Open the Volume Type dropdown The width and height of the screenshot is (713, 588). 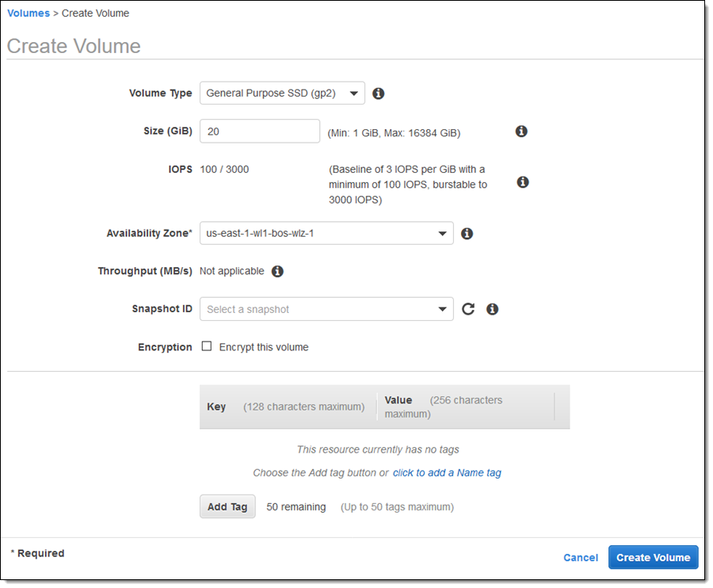(x=282, y=94)
